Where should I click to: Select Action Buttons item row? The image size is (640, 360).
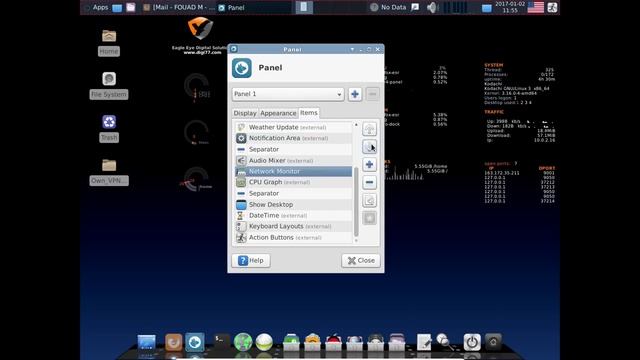pyautogui.click(x=293, y=238)
